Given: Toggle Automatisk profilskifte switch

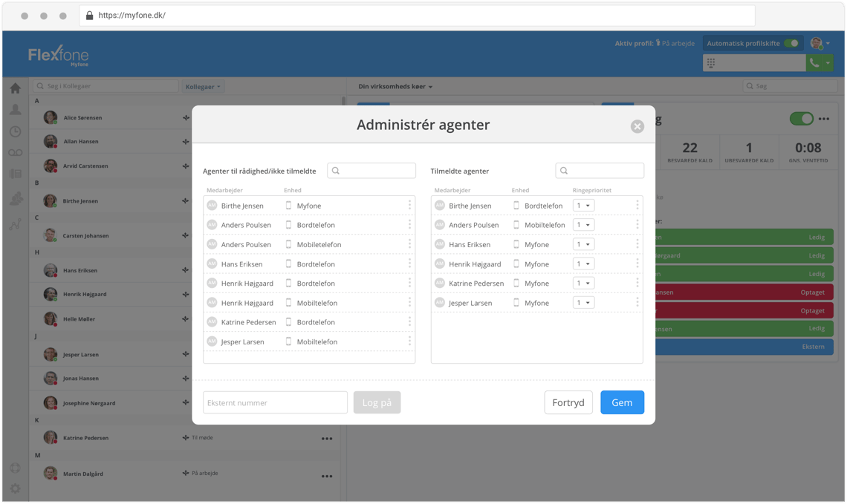Looking at the screenshot, I should point(791,43).
